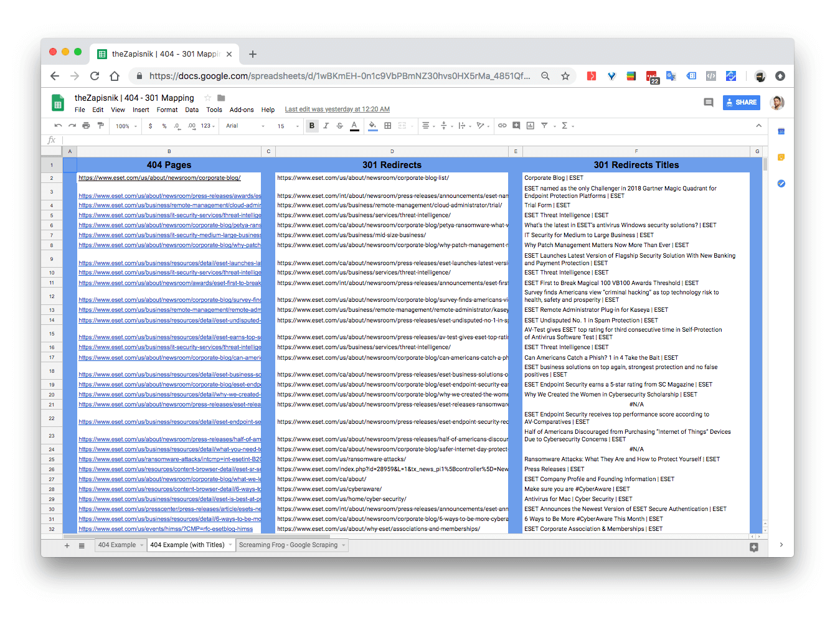Decrease decimal places icon
Screen dimensions: 840x638
click(x=177, y=126)
